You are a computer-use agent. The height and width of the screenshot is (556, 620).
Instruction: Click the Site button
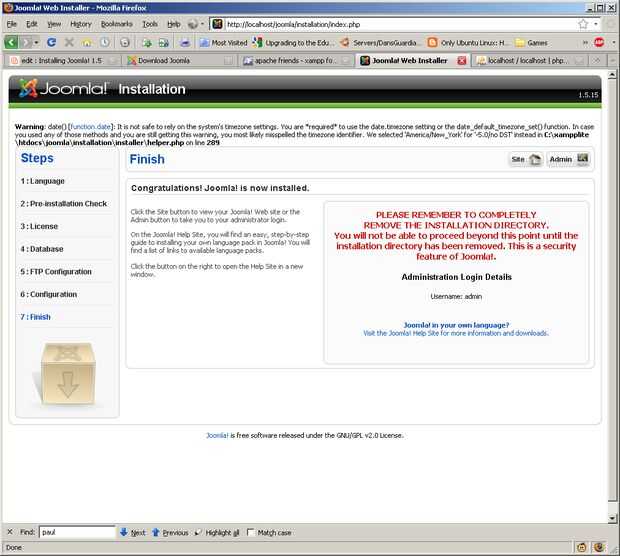(x=525, y=159)
